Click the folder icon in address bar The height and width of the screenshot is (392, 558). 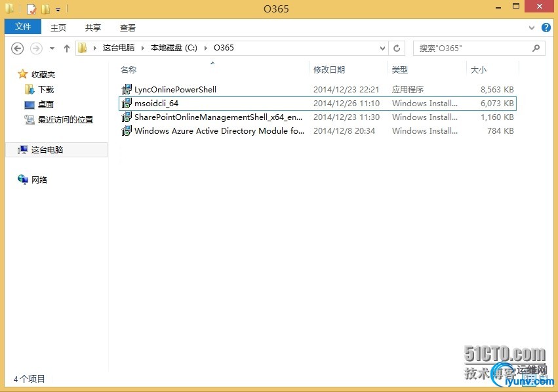point(82,48)
